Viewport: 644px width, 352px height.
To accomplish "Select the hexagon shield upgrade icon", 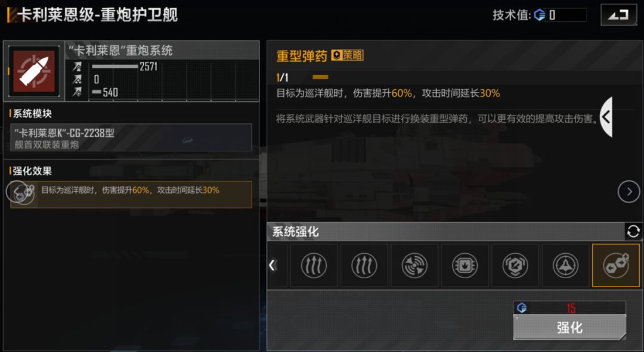I will coord(515,265).
